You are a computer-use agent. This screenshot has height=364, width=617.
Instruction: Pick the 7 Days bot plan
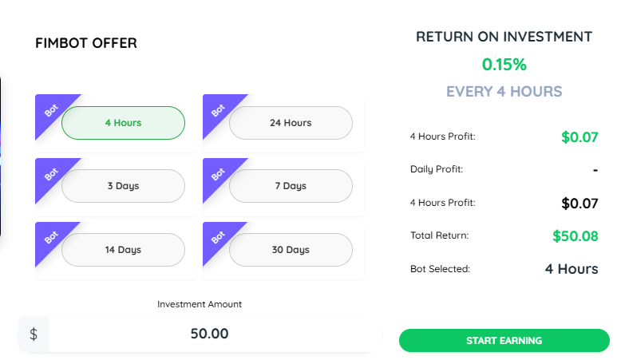click(291, 186)
